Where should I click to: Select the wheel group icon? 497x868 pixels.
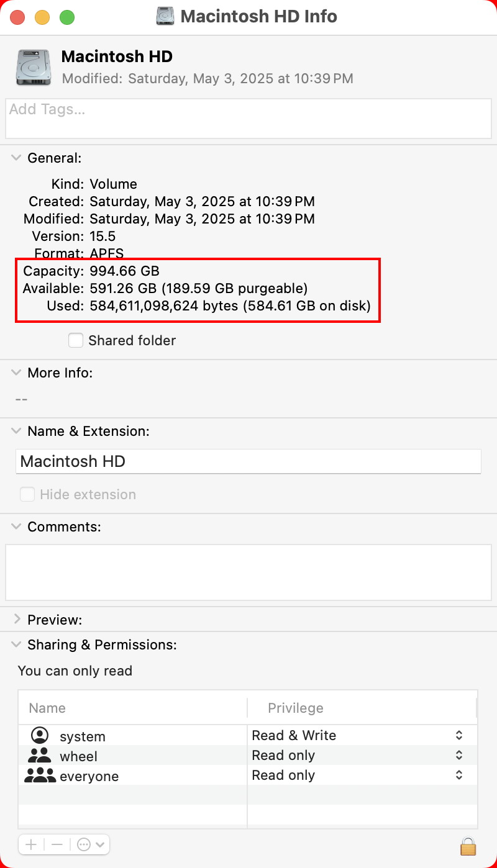point(40,756)
